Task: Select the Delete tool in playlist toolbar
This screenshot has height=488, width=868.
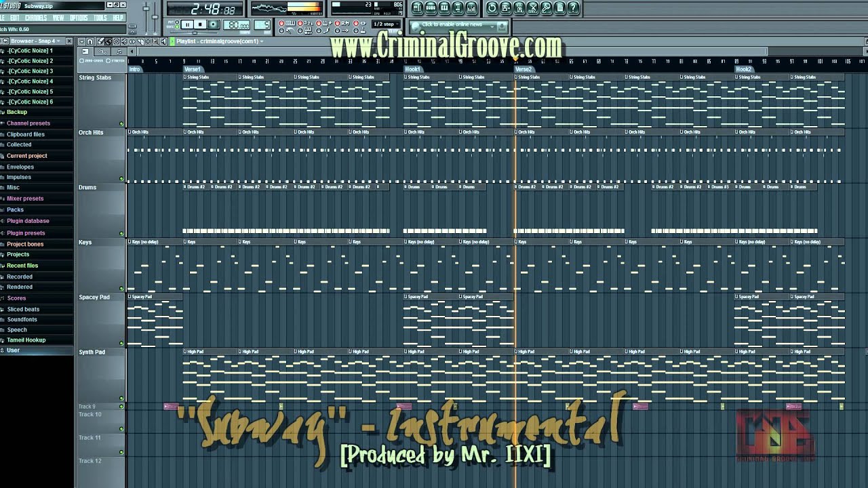Action: [x=116, y=41]
